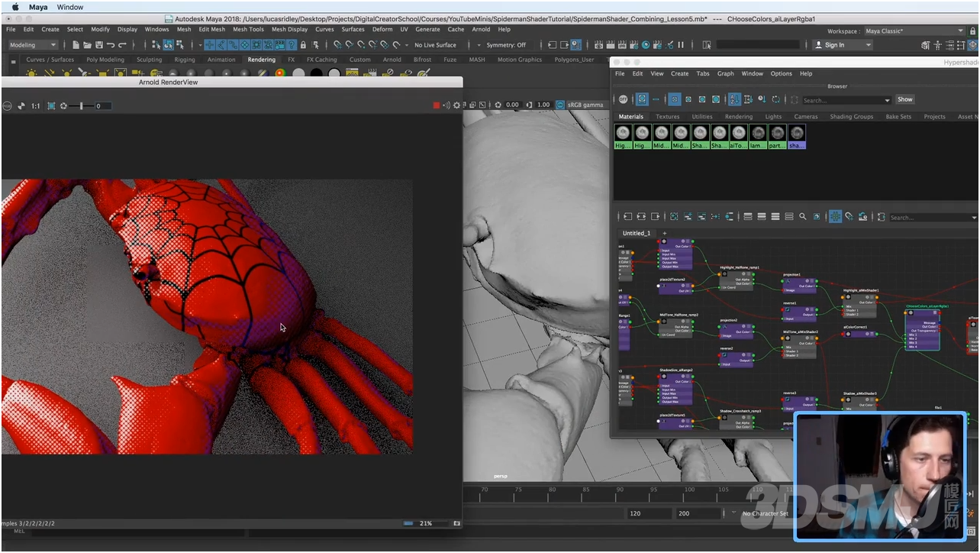This screenshot has width=980, height=553.
Task: Click the Apple menu icon
Action: pos(15,7)
